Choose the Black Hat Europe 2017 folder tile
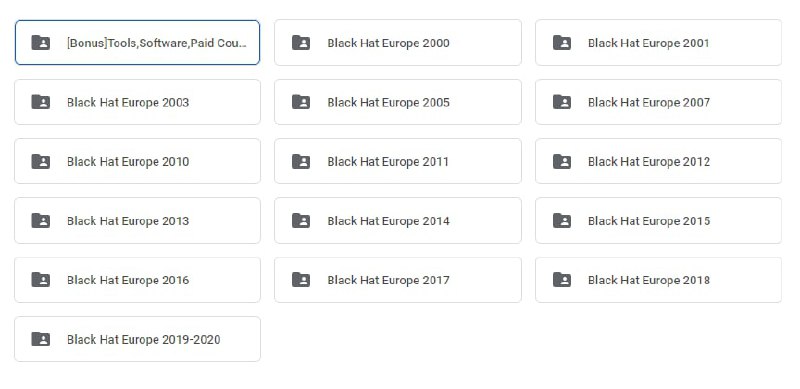Screen dimensions: 800x389 coord(398,280)
